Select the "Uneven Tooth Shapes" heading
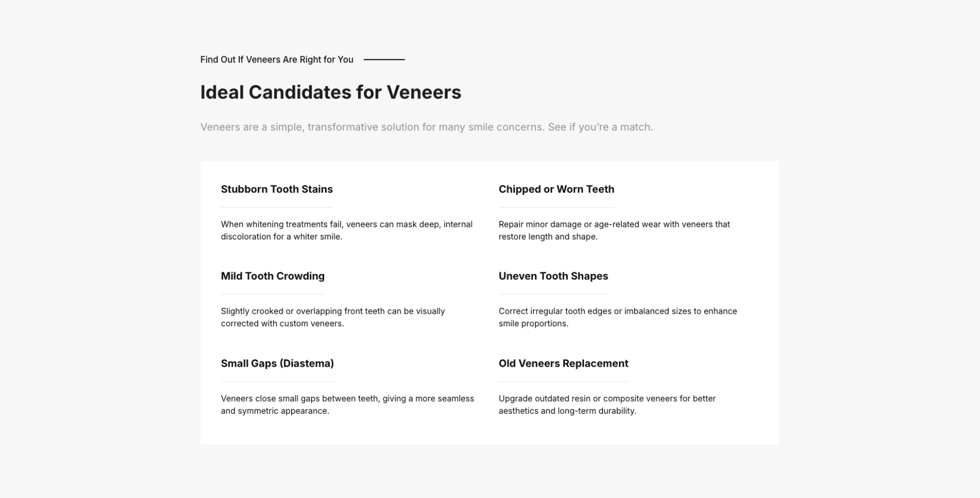 pos(553,276)
